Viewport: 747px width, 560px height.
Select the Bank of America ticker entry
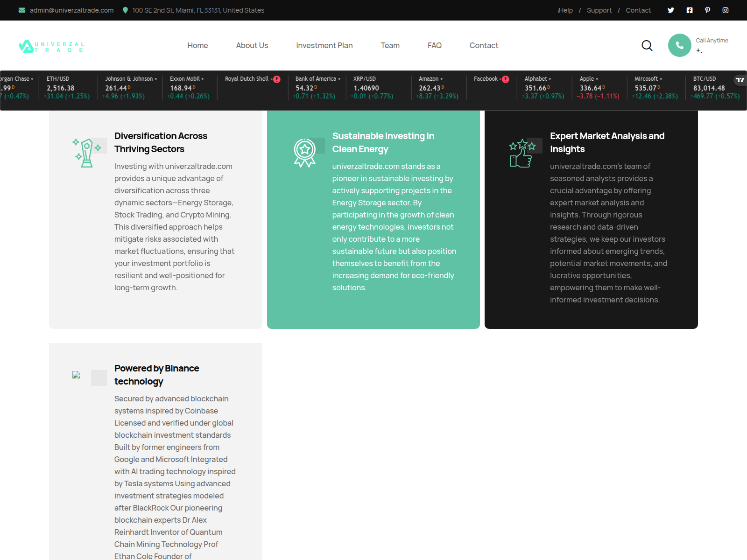click(317, 87)
